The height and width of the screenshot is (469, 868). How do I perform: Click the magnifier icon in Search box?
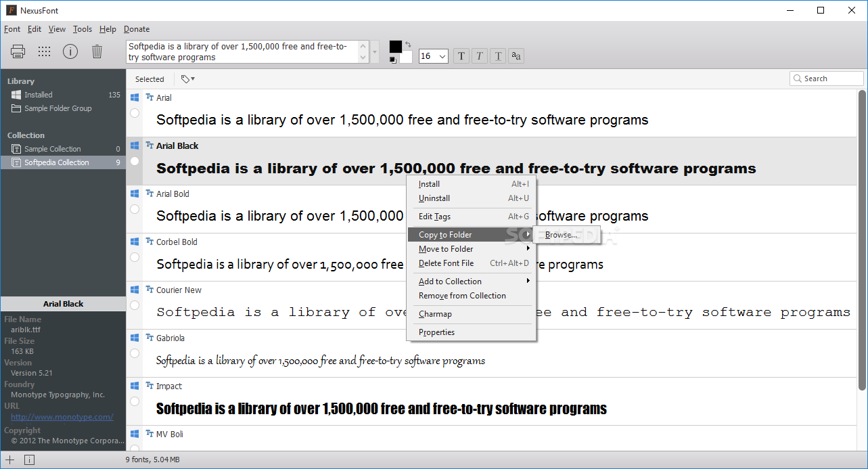(x=798, y=79)
